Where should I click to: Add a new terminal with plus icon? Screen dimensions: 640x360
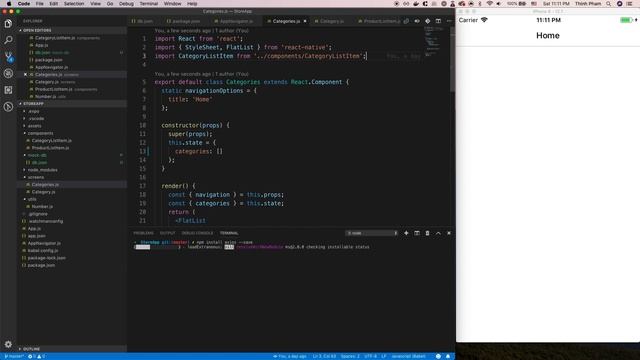pyautogui.click(x=406, y=233)
